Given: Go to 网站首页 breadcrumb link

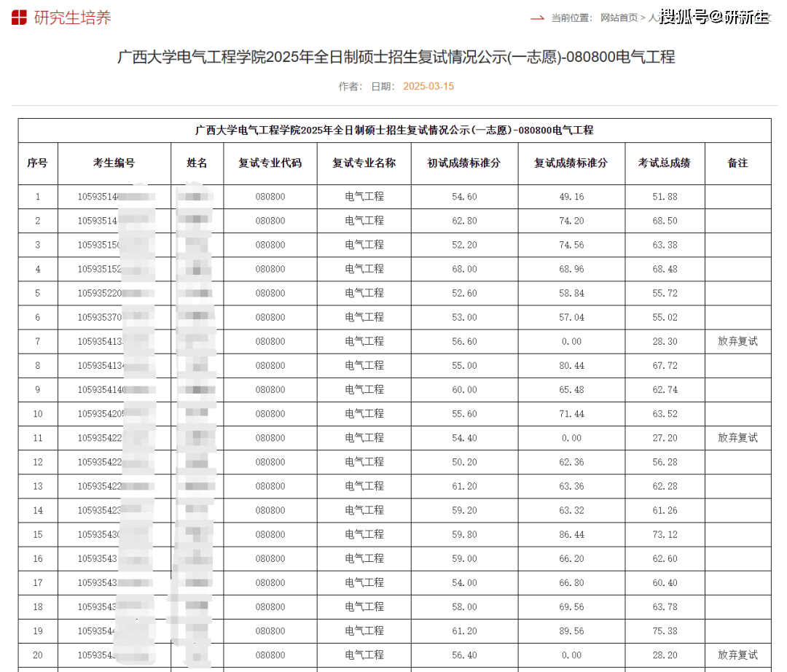Looking at the screenshot, I should (x=619, y=17).
